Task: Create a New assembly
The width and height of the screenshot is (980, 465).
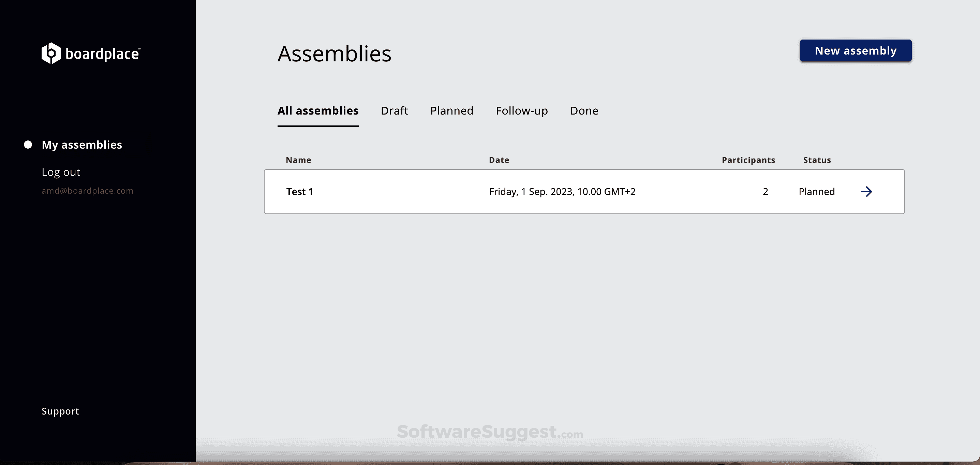Action: click(x=855, y=50)
